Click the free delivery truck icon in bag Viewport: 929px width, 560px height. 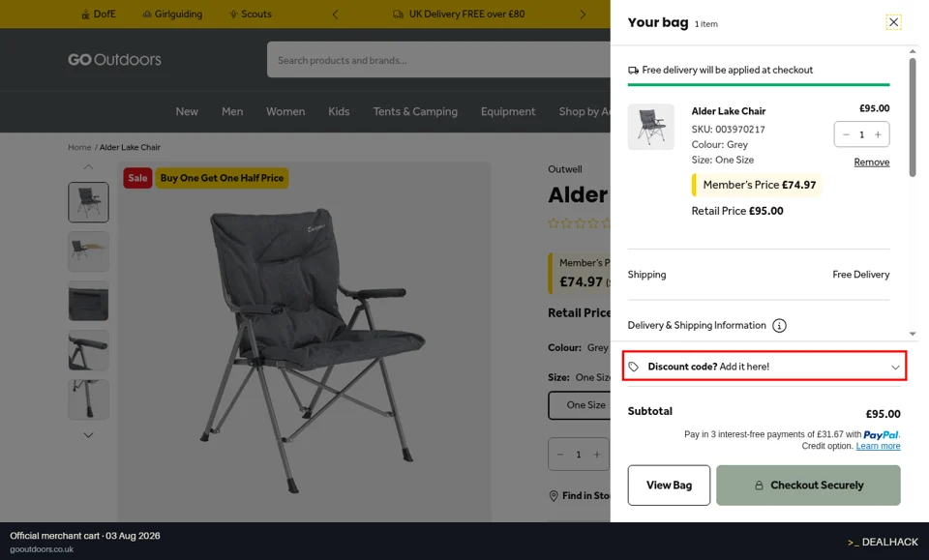pyautogui.click(x=633, y=70)
